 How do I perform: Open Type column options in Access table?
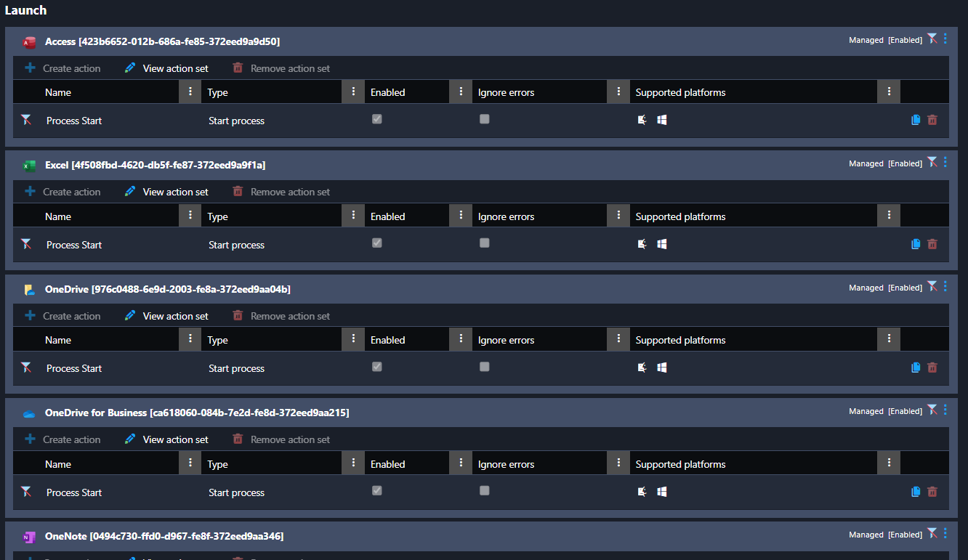353,92
